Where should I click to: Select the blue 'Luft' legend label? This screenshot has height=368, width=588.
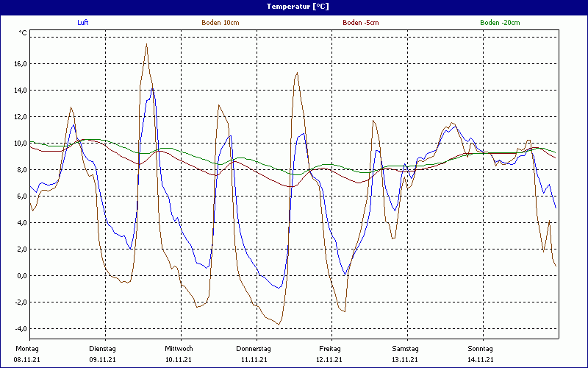coord(83,23)
